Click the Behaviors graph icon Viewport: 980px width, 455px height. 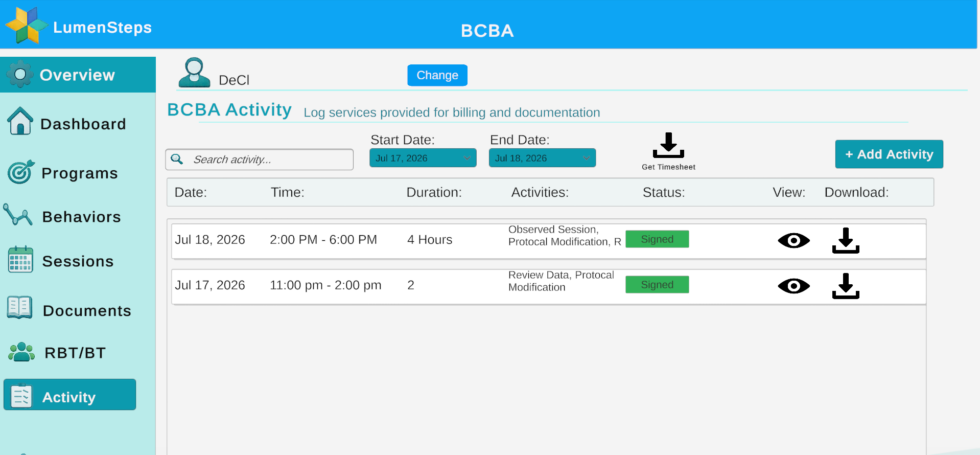(x=18, y=215)
